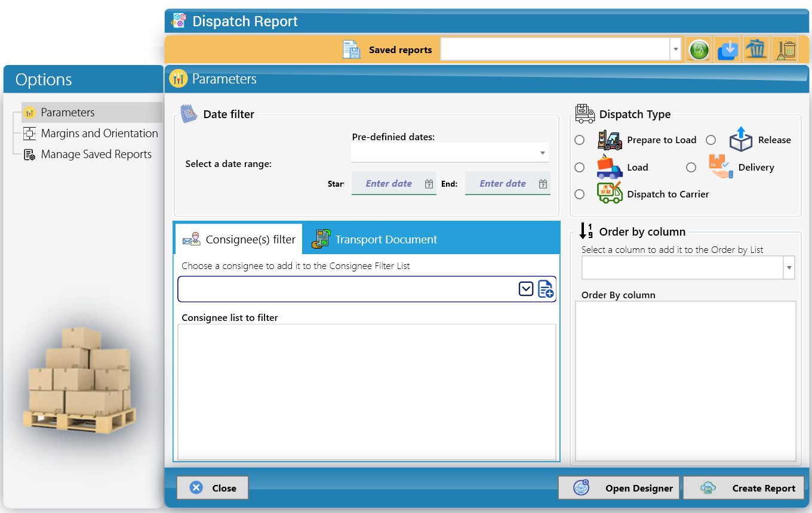
Task: Click the broom clear reports icon
Action: coord(785,50)
